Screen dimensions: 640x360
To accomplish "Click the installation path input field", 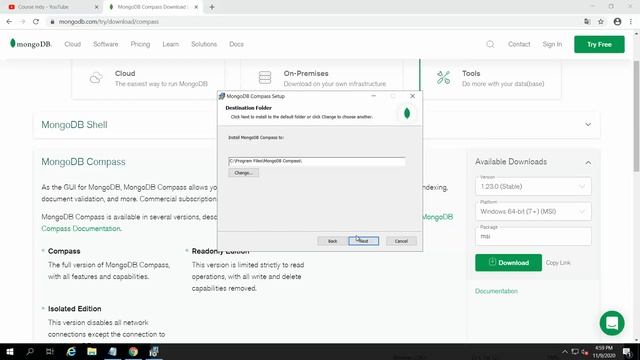I will coord(317,161).
